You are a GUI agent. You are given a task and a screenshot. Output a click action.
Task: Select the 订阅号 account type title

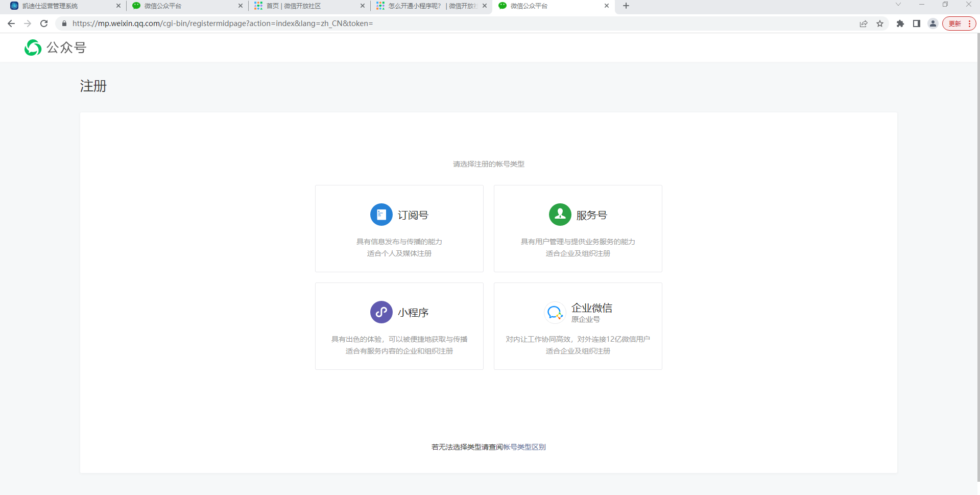coord(413,215)
